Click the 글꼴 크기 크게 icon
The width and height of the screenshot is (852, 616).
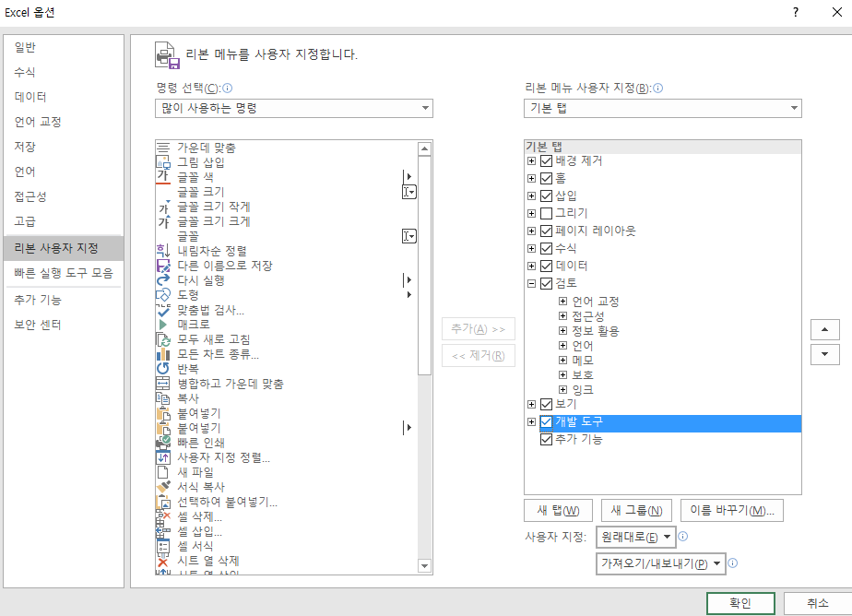coord(163,221)
